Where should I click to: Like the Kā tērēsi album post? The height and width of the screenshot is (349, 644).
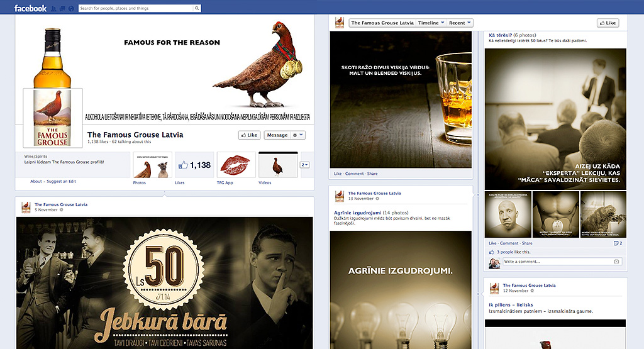pos(492,243)
